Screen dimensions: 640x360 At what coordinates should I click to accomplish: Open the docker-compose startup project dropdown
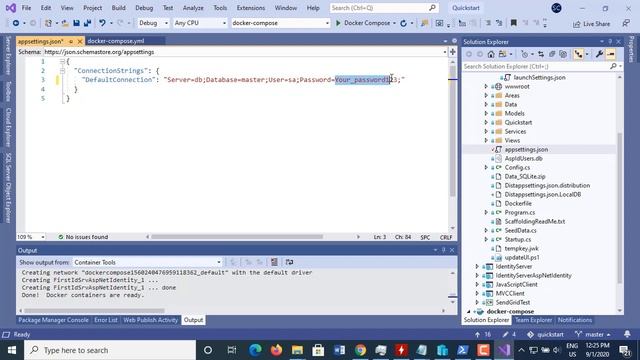point(280,23)
